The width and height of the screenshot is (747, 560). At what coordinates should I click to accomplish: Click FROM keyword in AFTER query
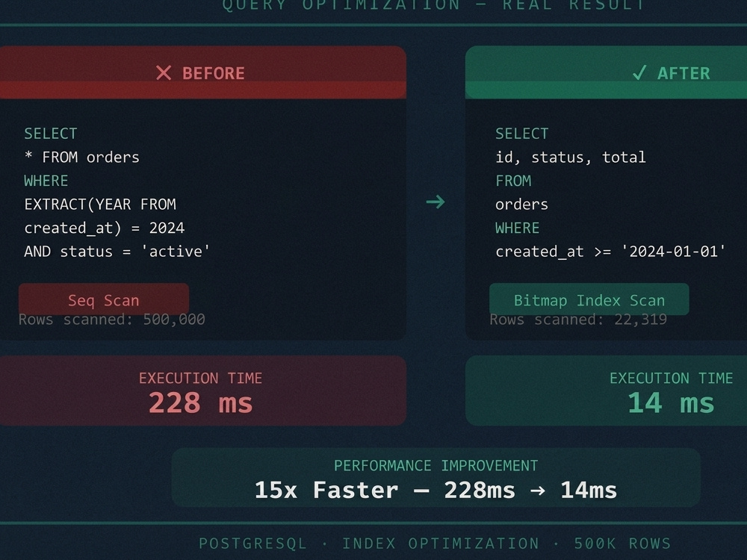click(513, 181)
